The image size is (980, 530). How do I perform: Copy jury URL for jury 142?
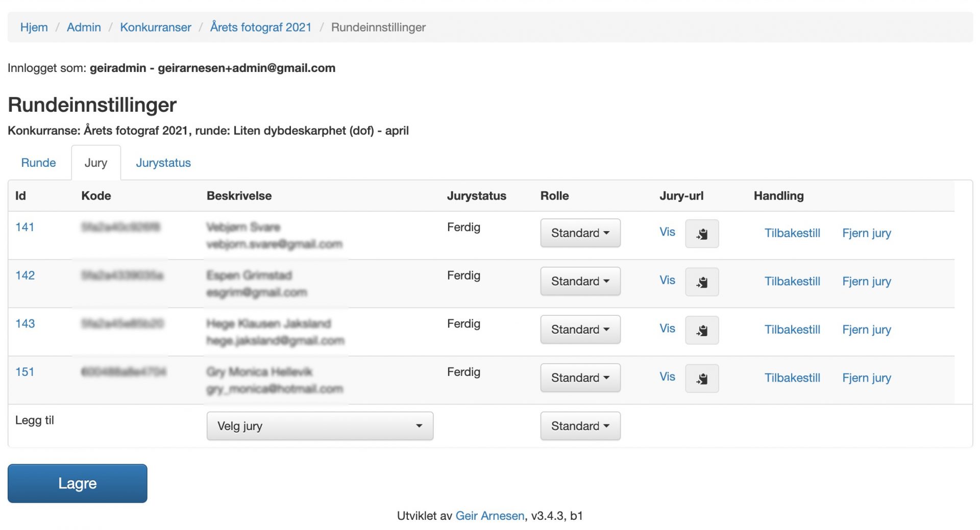701,282
